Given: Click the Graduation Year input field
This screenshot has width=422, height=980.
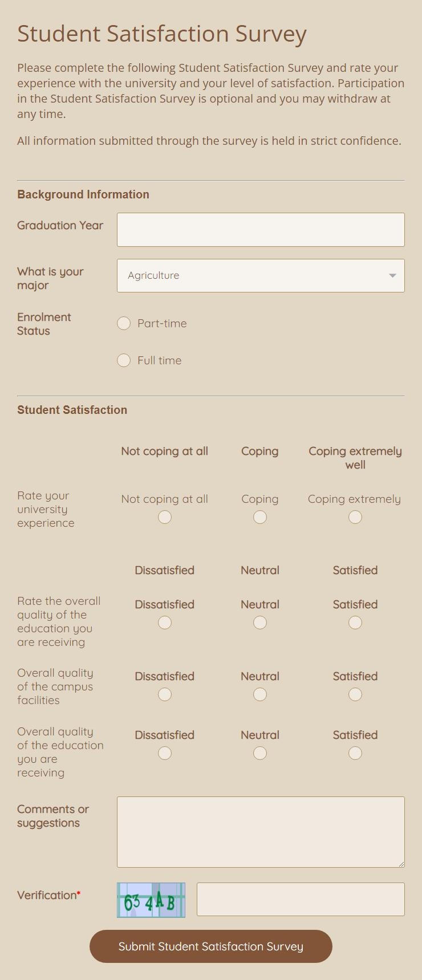Looking at the screenshot, I should click(261, 229).
